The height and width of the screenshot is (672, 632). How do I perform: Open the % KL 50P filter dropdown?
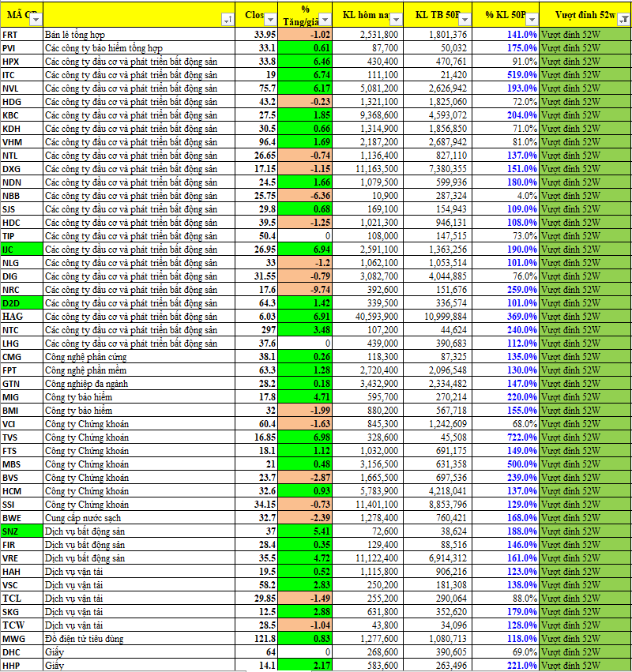click(532, 20)
